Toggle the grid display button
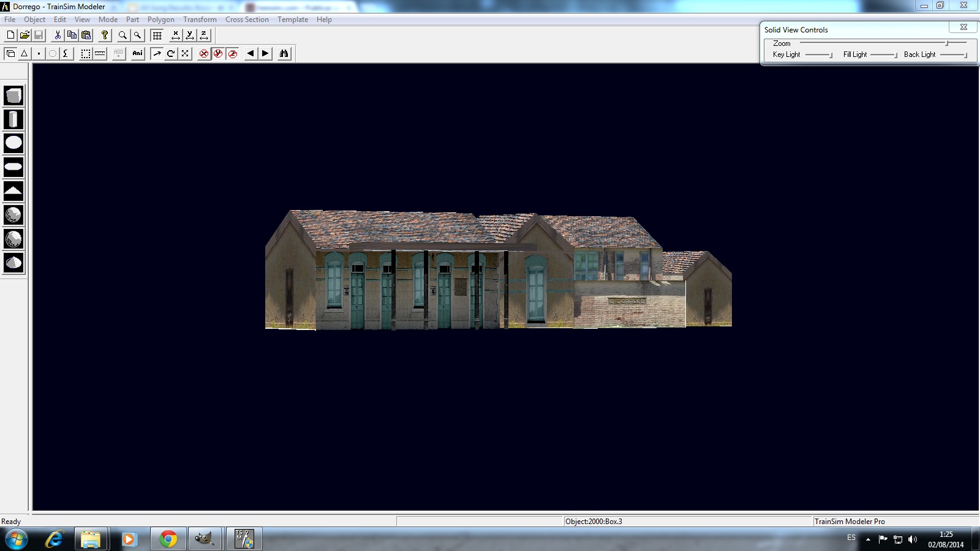Viewport: 980px width, 551px height. [157, 36]
